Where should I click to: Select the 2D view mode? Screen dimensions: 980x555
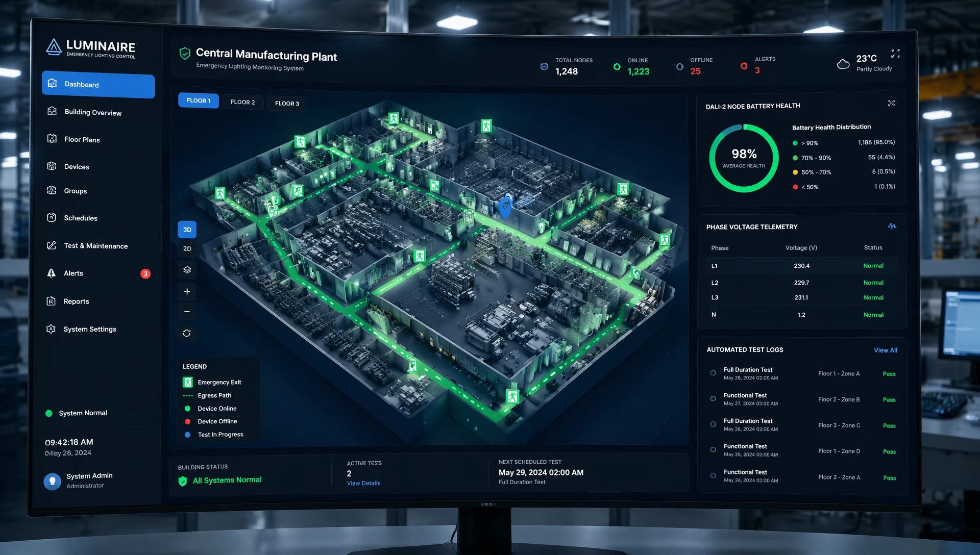(187, 248)
